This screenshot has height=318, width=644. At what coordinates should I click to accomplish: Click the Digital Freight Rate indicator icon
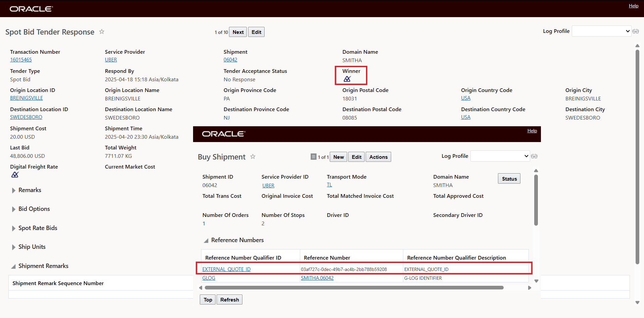click(15, 175)
